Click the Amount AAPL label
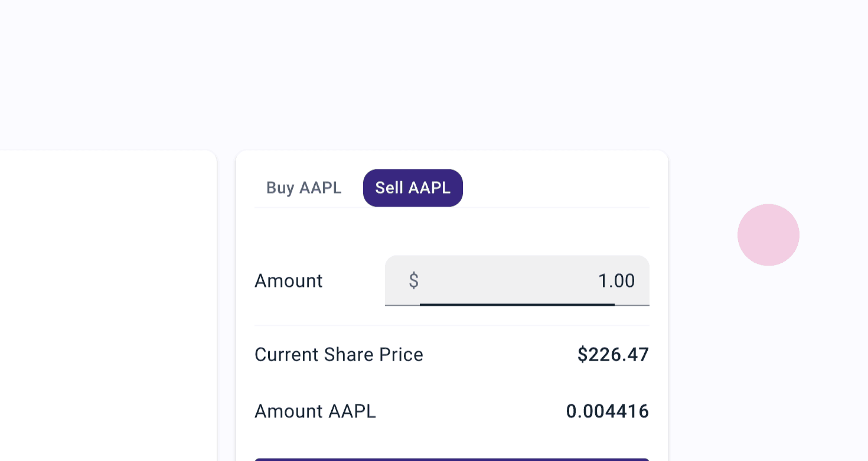 (x=315, y=411)
